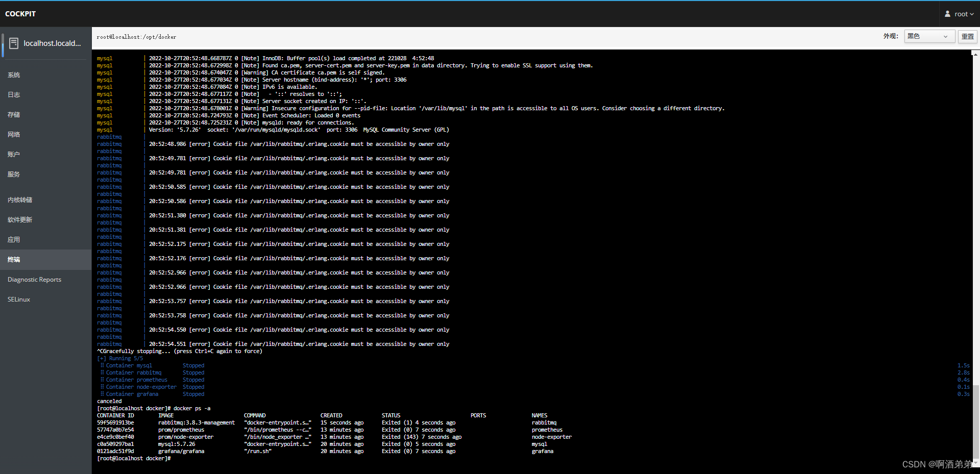Open the SELinux page

46,300
